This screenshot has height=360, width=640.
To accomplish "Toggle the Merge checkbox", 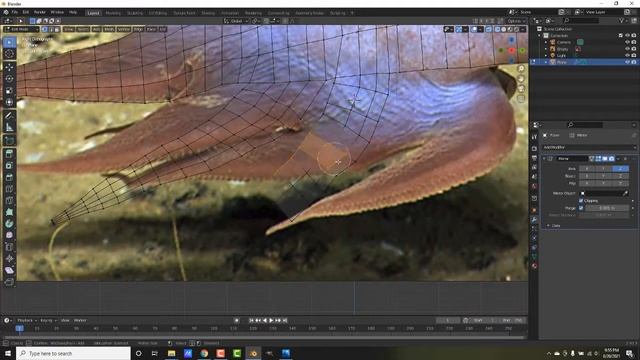I will coord(581,208).
